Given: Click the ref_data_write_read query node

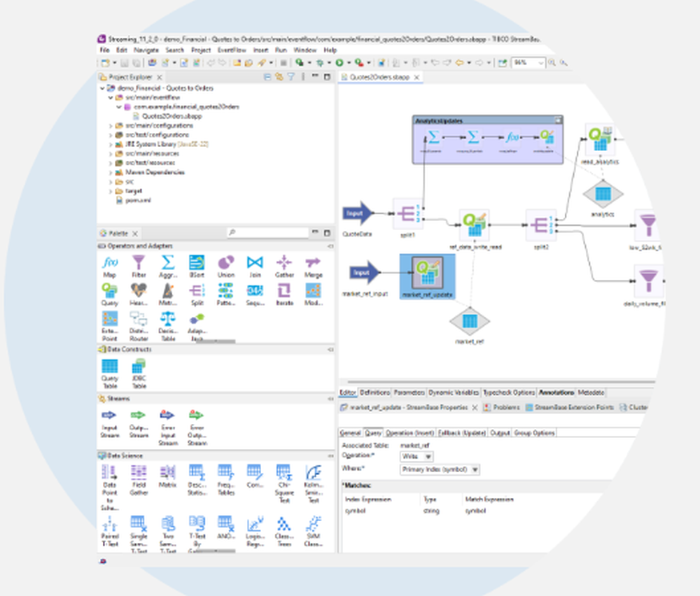Looking at the screenshot, I should click(x=474, y=225).
